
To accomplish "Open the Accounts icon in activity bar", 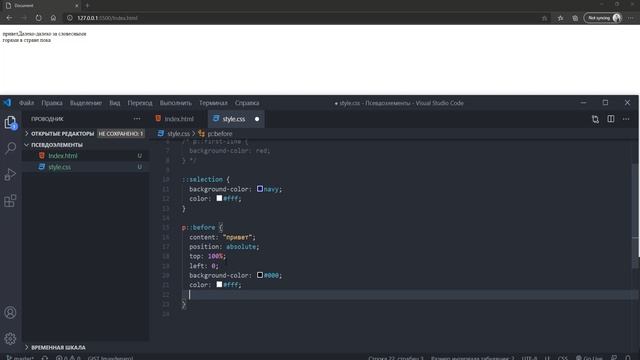I will 10,313.
